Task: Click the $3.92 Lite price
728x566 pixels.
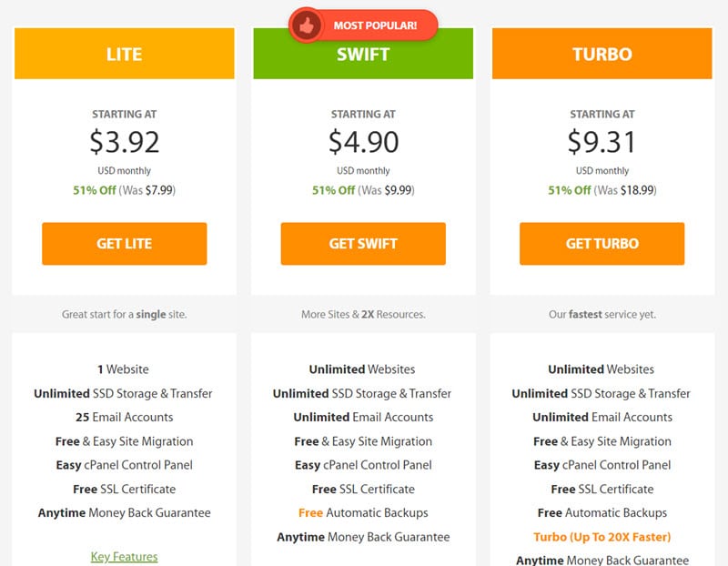Action: click(125, 142)
